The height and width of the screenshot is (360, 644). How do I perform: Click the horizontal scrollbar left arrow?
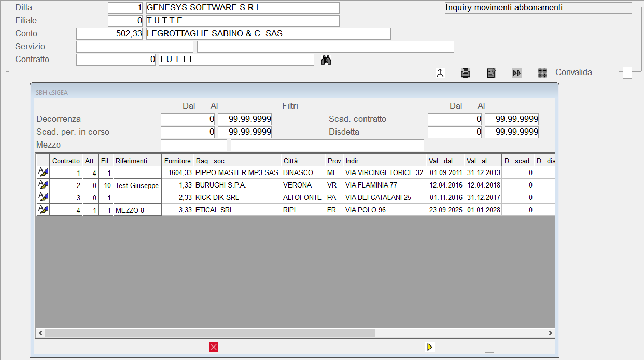(40, 333)
